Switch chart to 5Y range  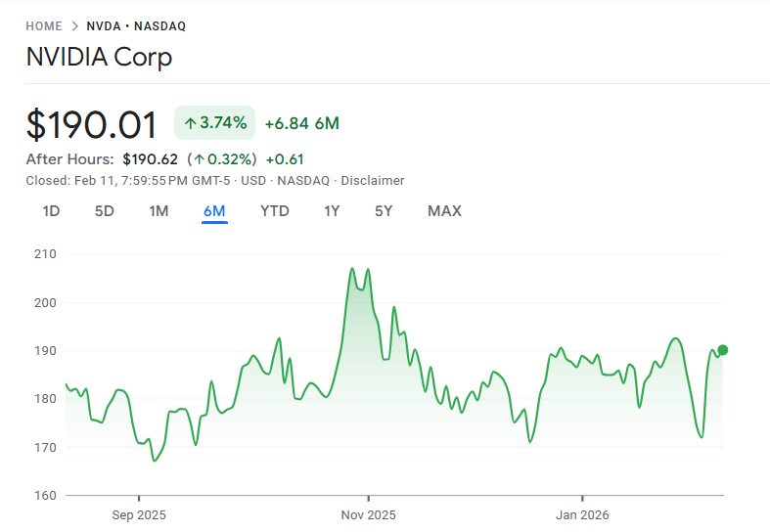coord(384,211)
